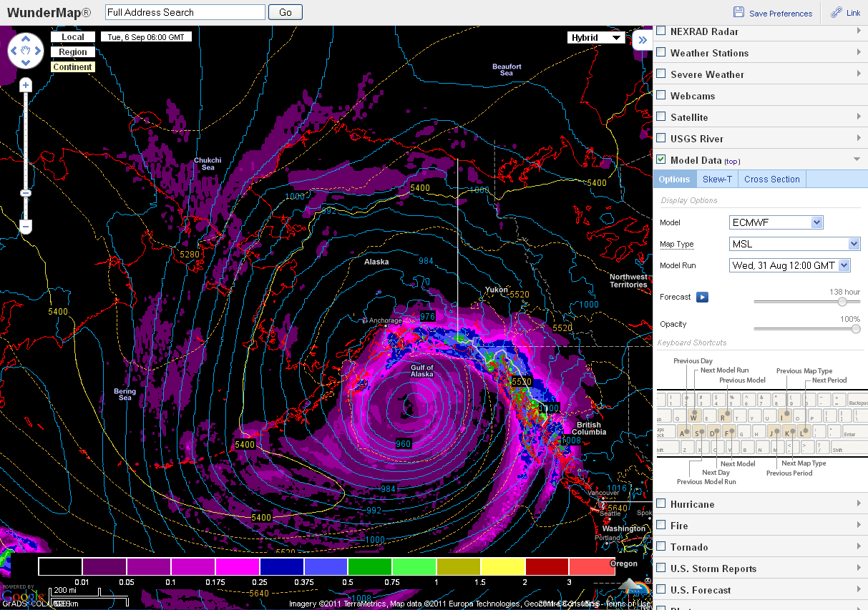Collapse the side panel with double-chevron
868x610 pixels.
642,40
